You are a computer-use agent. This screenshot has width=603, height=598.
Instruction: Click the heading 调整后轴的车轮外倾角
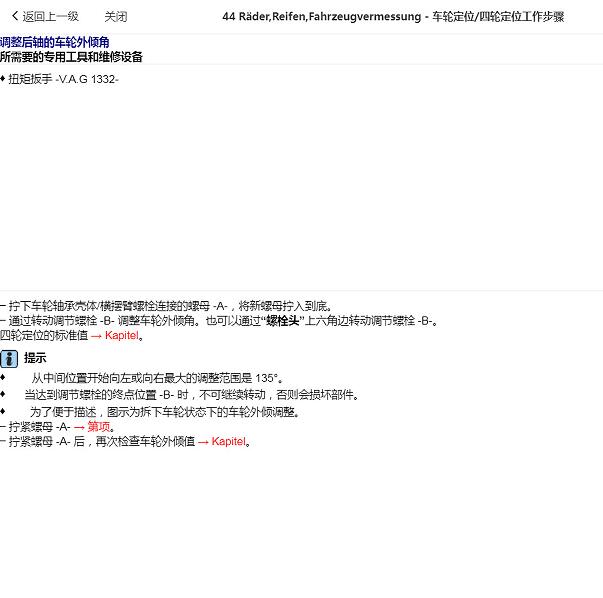[55, 42]
